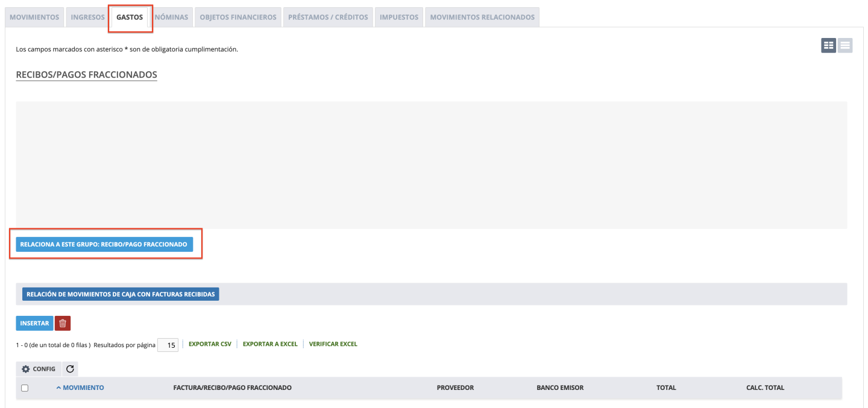Go to the PRÉSTAMOS / CRÉDITOS tab
This screenshot has height=408, width=868.
(328, 17)
